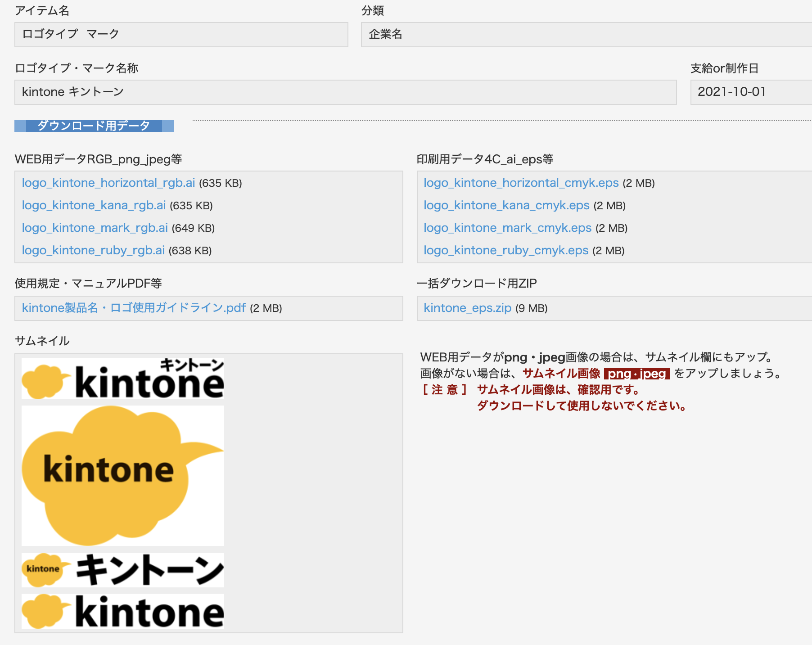The image size is (812, 645).
Task: Open logo_kintone_mark_cmyk.eps link
Action: (x=508, y=228)
